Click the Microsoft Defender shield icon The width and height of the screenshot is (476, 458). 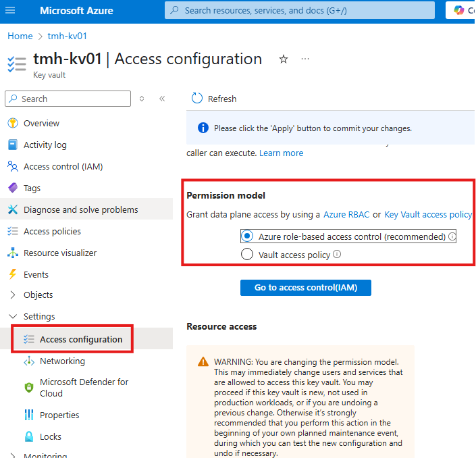pos(29,388)
